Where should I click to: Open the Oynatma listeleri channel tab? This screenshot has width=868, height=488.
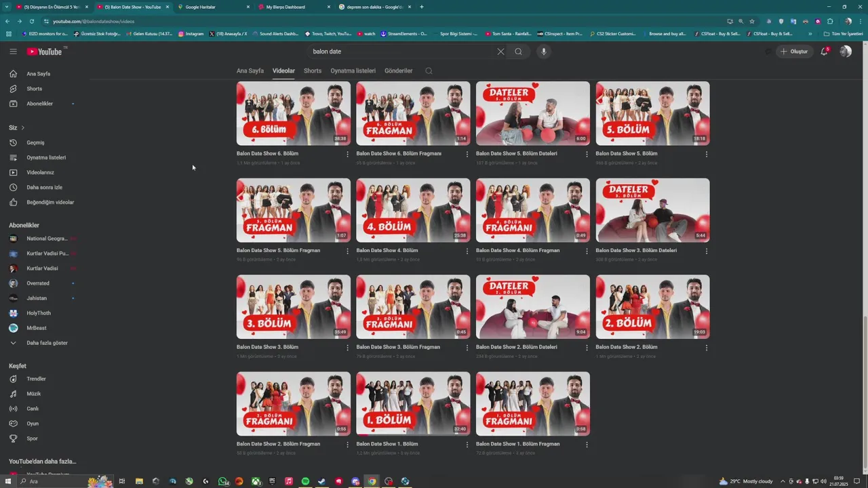[353, 70]
